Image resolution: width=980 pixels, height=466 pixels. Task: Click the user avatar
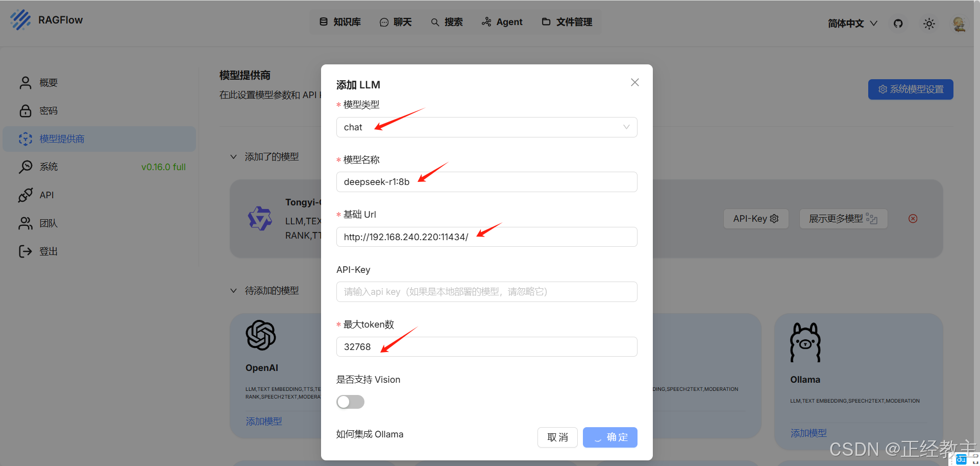pos(959,24)
